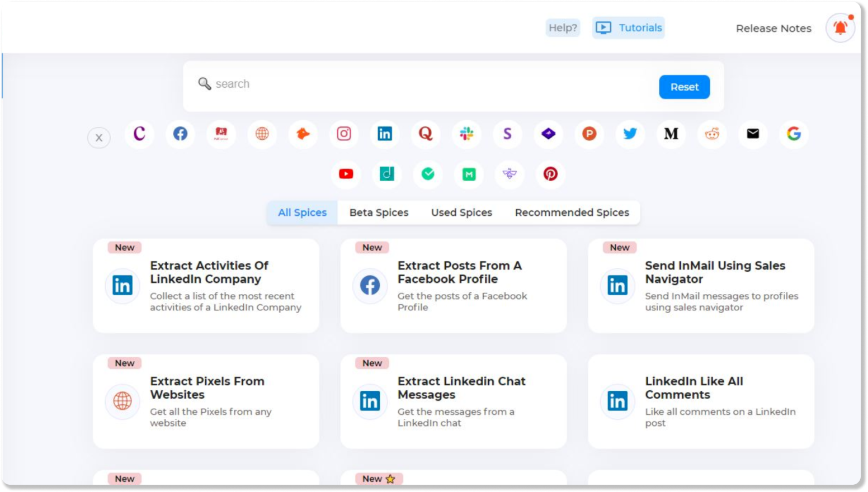Screen dimensions: 868x492
Task: Click LinkedIn icon on Extract Activities card
Action: pyautogui.click(x=122, y=286)
